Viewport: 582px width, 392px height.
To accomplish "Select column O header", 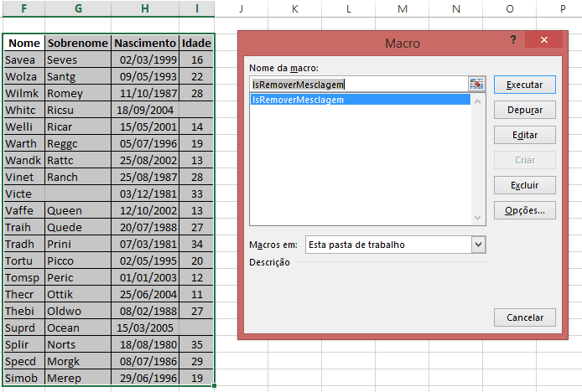I will click(510, 8).
